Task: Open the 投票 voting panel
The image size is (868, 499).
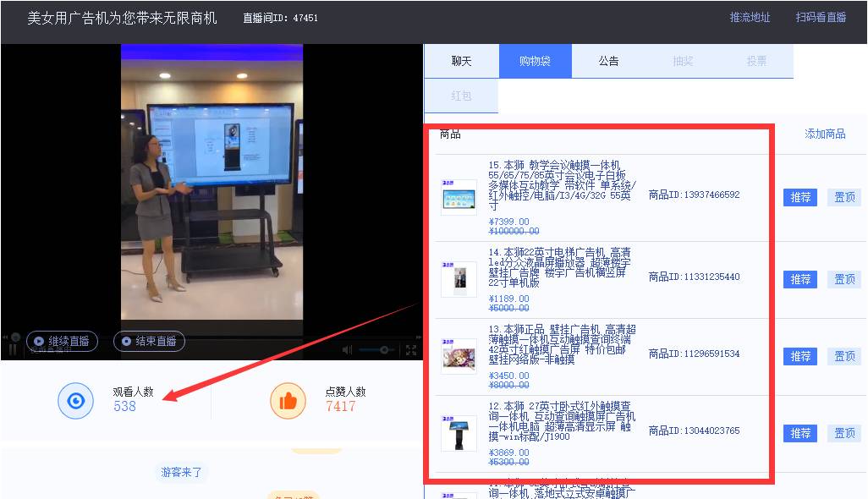Action: coord(756,60)
